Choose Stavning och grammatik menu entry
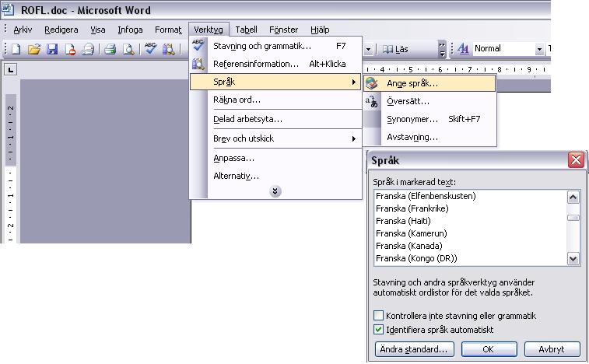The width and height of the screenshot is (589, 364). click(x=275, y=46)
